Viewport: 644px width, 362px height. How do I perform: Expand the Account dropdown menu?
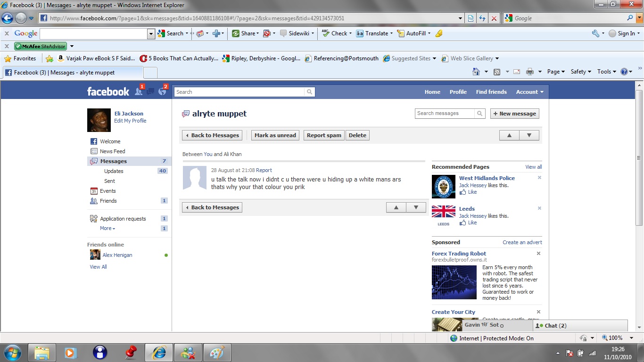(x=529, y=92)
